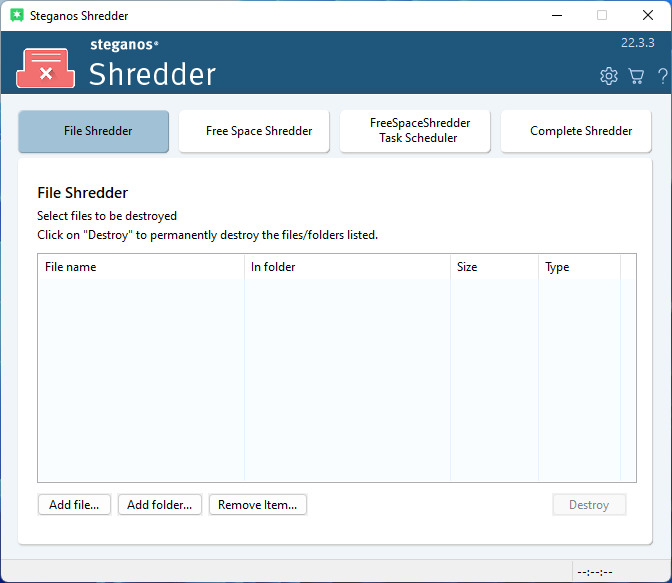The width and height of the screenshot is (672, 583).
Task: Hit the Remove Item... button
Action: click(x=258, y=505)
